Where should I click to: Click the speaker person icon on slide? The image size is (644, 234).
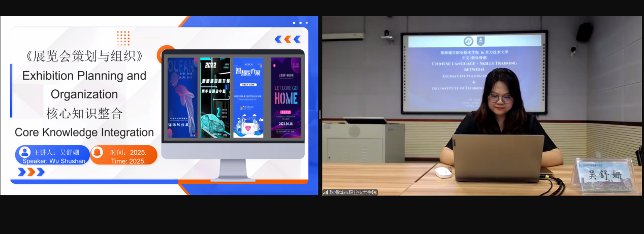[x=24, y=152]
